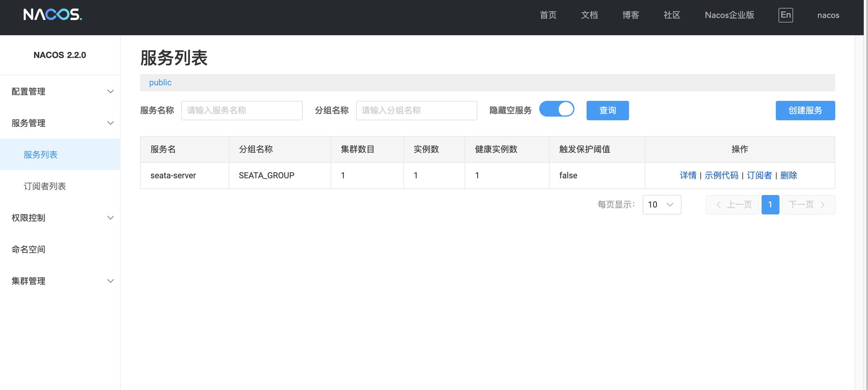Click the 上一页 previous page control
The image size is (868, 390).
732,204
